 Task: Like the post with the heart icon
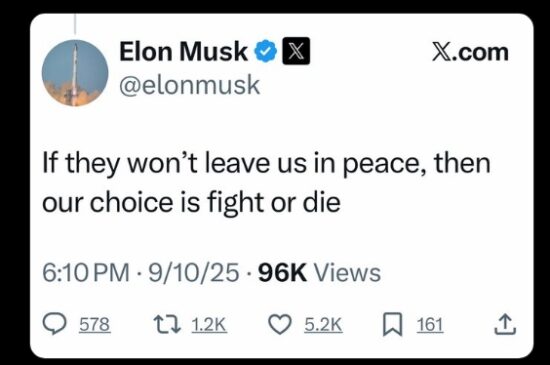(x=280, y=324)
